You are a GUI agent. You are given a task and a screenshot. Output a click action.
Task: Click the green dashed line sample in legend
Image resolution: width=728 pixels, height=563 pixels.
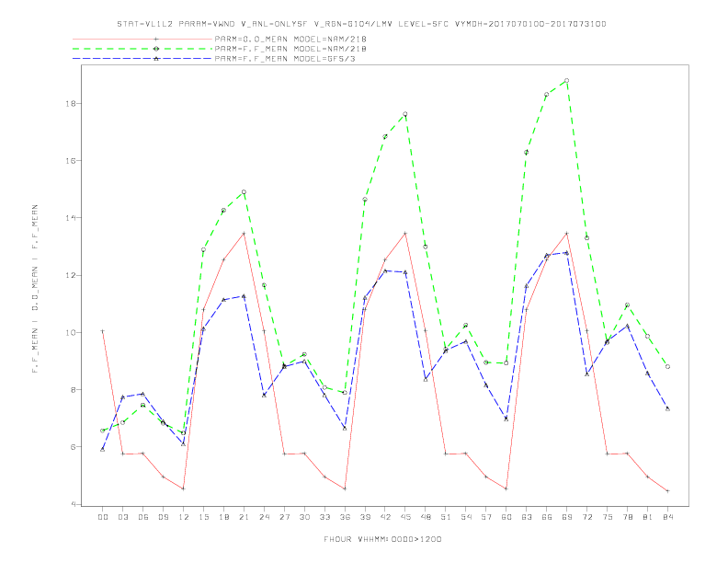[142, 49]
